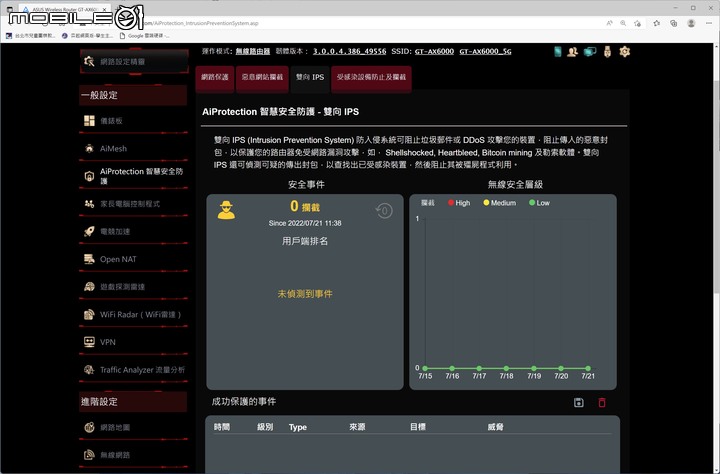Click the GT-AX6000 SSID link
The image size is (720, 474).
[x=434, y=51]
